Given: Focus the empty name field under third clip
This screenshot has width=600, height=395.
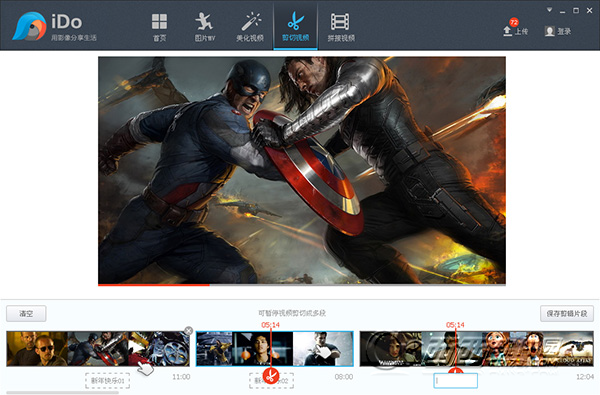Looking at the screenshot, I should click(x=455, y=381).
